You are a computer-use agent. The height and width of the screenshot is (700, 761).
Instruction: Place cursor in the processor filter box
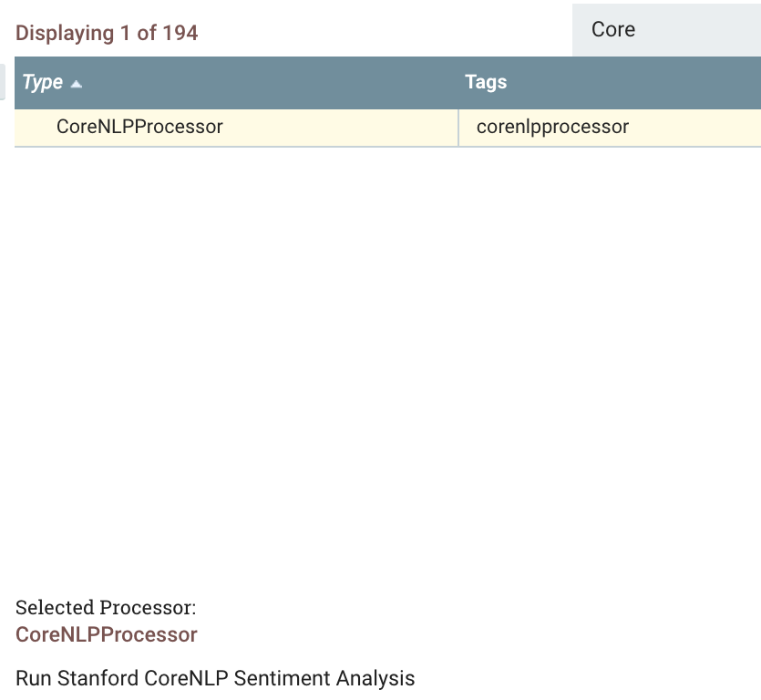click(665, 28)
